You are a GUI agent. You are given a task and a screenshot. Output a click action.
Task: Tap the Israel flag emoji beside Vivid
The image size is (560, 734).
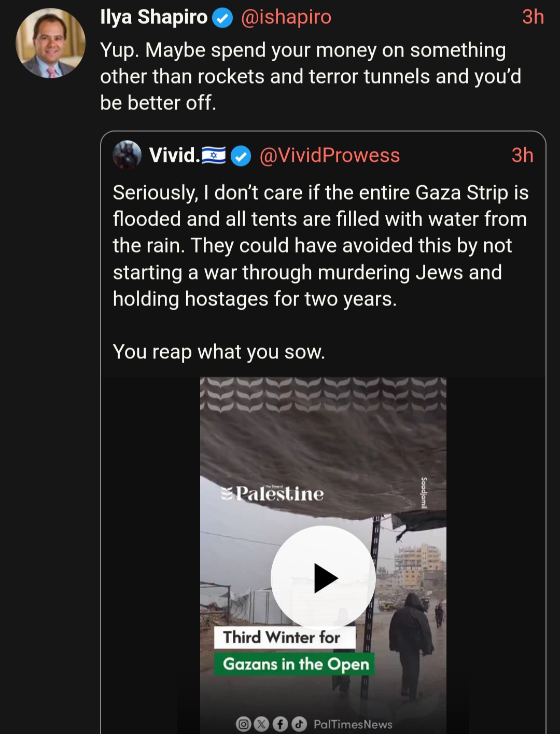(214, 155)
